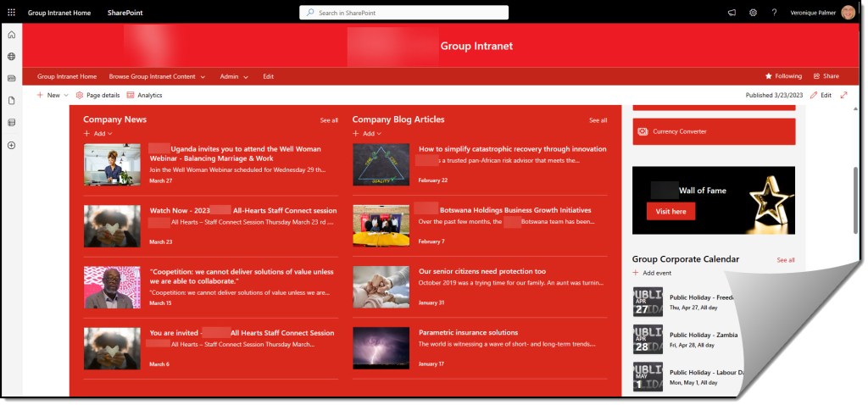Click the Home icon in left rail
This screenshot has height=405, width=868.
pos(11,35)
